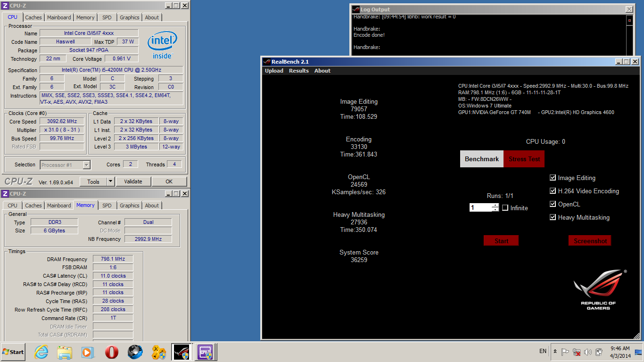
Task: Click the DRAM Frequency value 798.1 MHz
Action: click(x=113, y=259)
